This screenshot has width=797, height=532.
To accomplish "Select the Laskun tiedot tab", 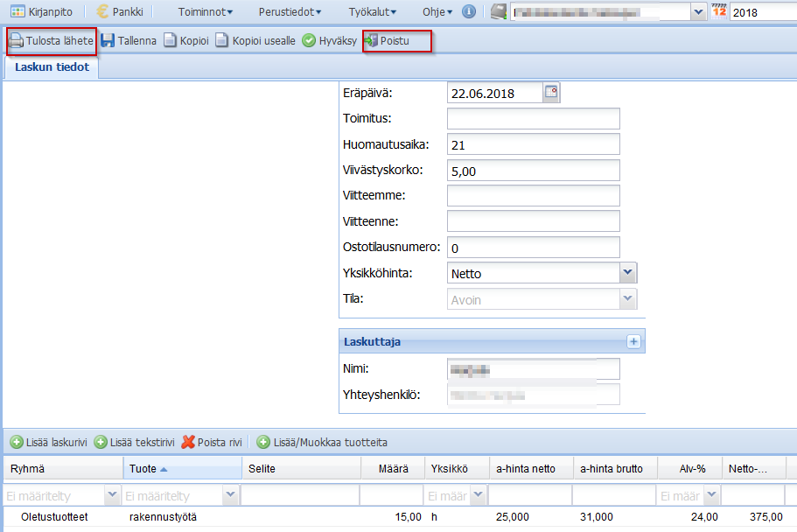I will [52, 67].
